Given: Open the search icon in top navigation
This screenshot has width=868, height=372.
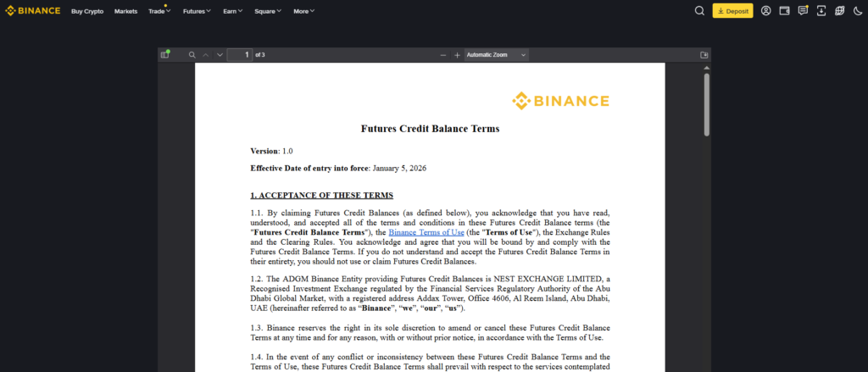Looking at the screenshot, I should click(699, 10).
